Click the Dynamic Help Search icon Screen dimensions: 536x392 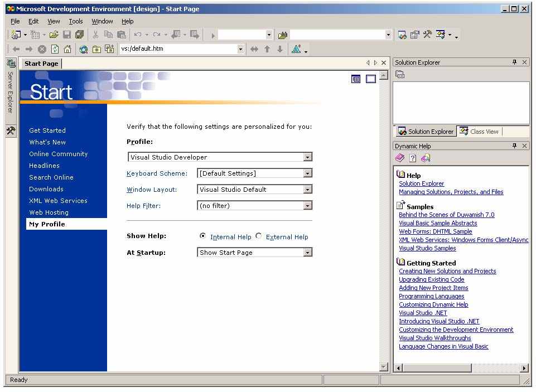coord(426,158)
